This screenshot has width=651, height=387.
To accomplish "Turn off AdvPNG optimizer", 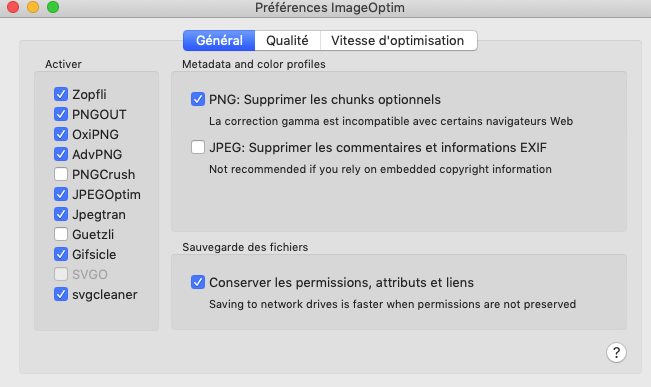I will tap(61, 154).
